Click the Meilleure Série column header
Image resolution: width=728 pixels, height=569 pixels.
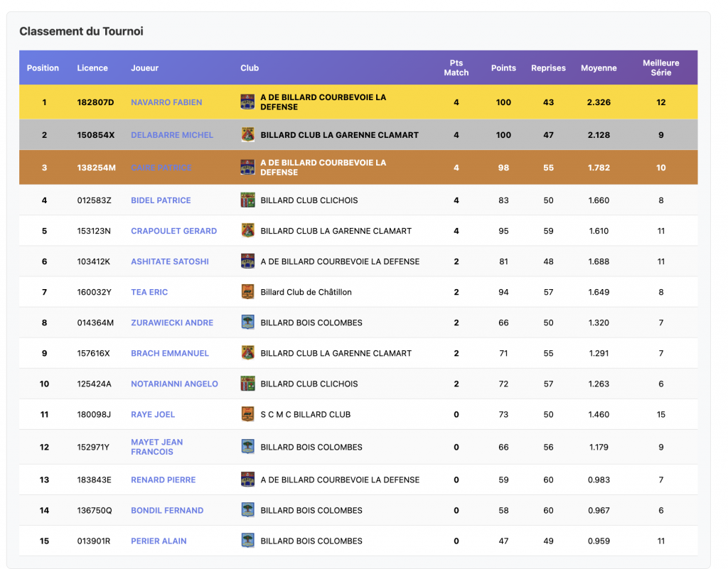click(660, 68)
